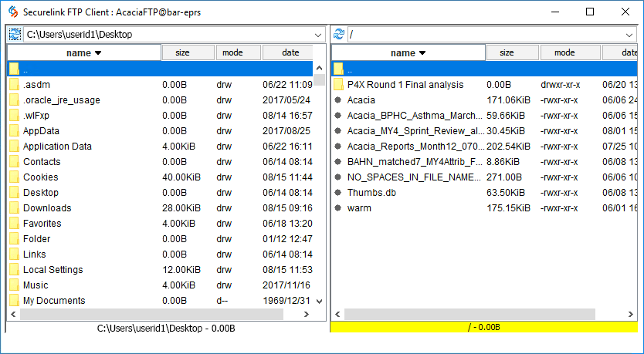Sort remote files by size column

coord(507,52)
